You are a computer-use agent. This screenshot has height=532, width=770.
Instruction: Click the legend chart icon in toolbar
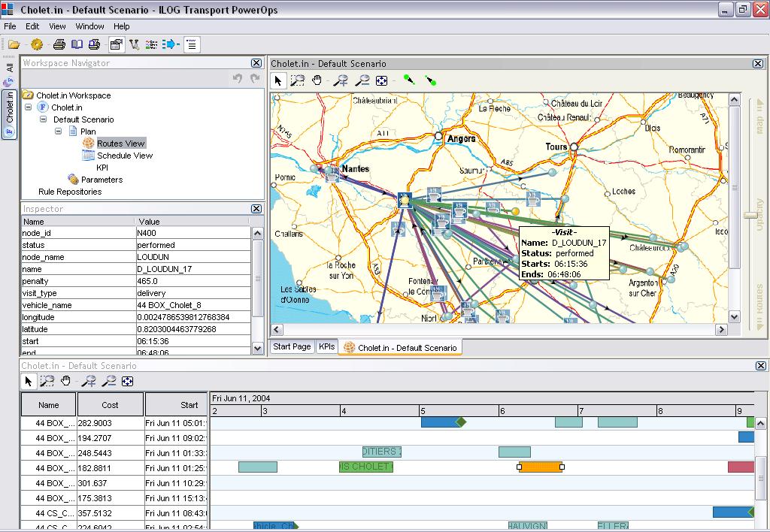pyautogui.click(x=152, y=44)
